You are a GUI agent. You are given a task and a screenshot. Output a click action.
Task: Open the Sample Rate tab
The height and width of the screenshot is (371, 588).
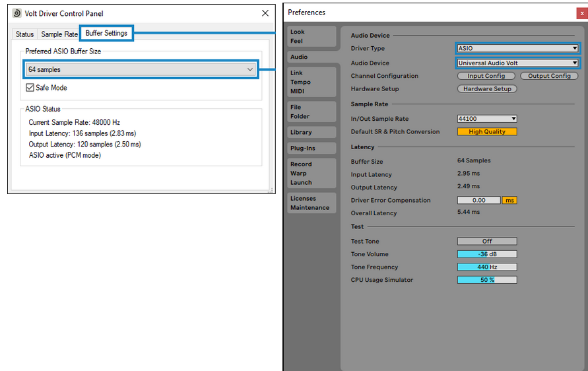pos(59,34)
